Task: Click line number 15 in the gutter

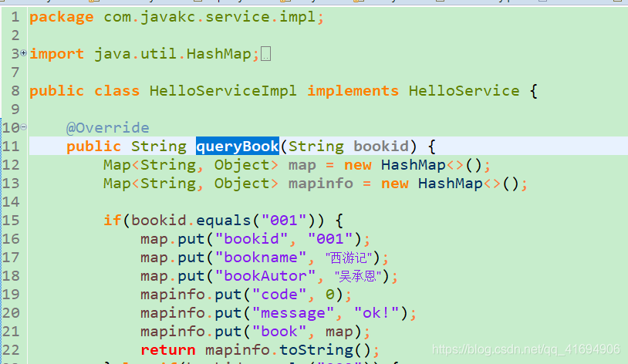Action: pos(11,221)
